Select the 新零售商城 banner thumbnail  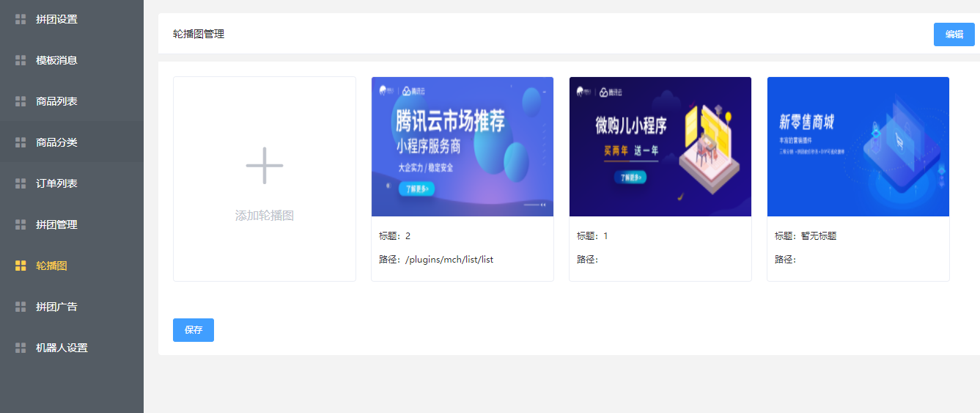tap(858, 147)
